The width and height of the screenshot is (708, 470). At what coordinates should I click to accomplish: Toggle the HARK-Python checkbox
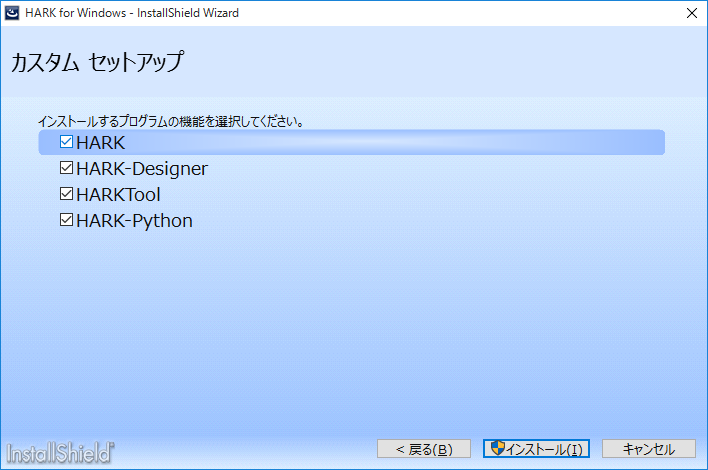tap(66, 220)
